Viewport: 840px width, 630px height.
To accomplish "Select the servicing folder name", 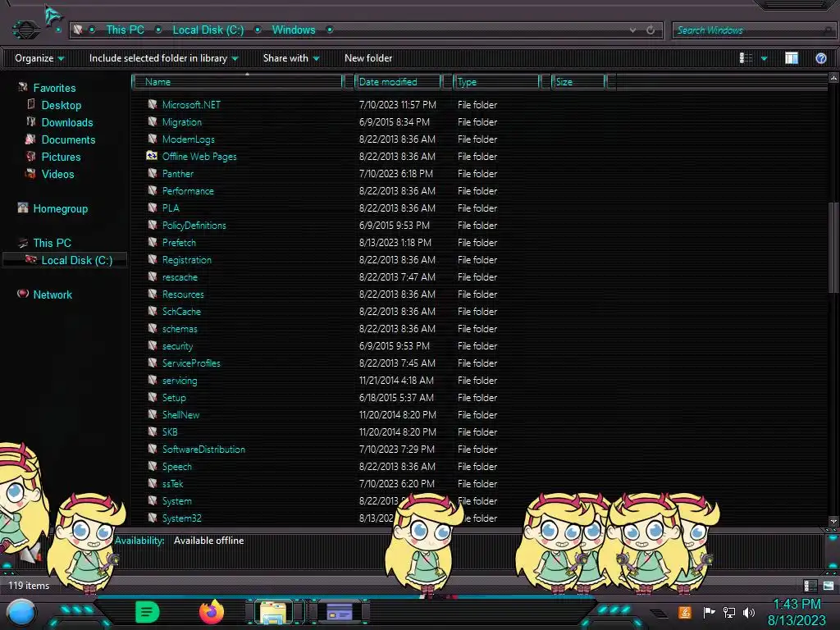I will 180,381.
